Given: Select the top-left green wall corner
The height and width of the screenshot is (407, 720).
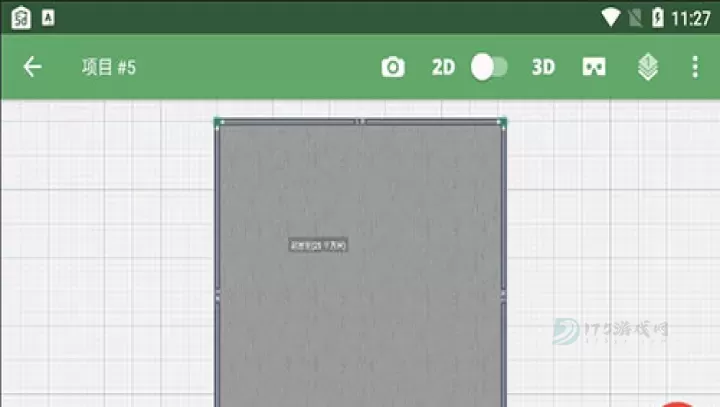Looking at the screenshot, I should [218, 122].
